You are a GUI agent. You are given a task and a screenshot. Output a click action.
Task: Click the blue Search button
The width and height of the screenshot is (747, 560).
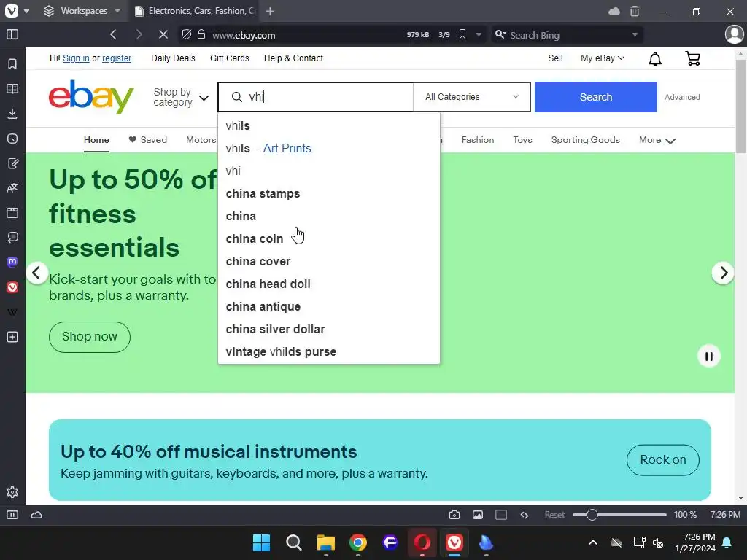coord(595,97)
